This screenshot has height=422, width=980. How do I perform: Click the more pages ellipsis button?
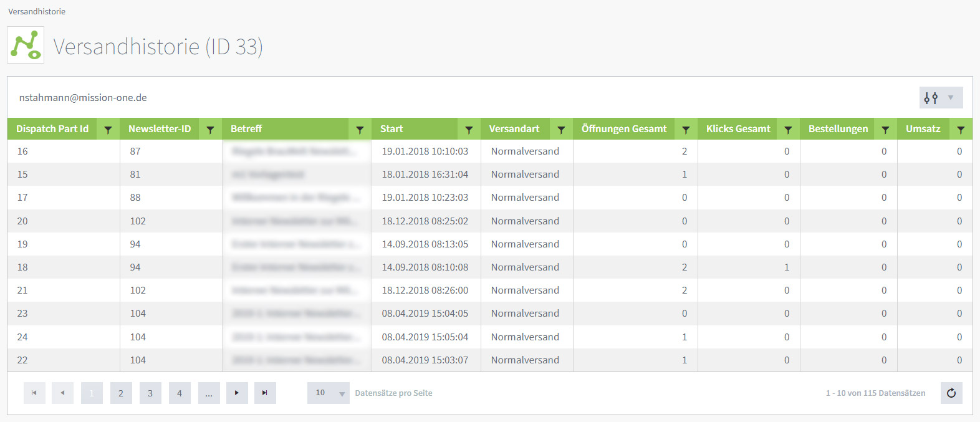tap(209, 393)
